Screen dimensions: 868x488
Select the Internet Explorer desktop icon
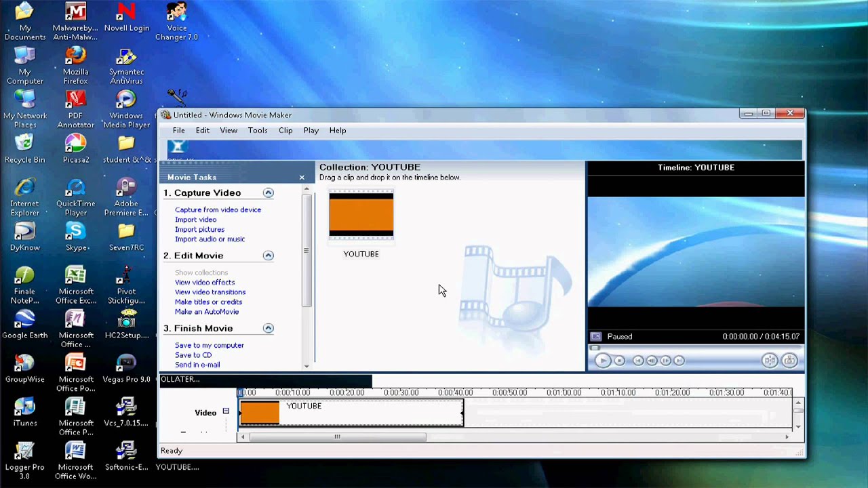pyautogui.click(x=24, y=197)
